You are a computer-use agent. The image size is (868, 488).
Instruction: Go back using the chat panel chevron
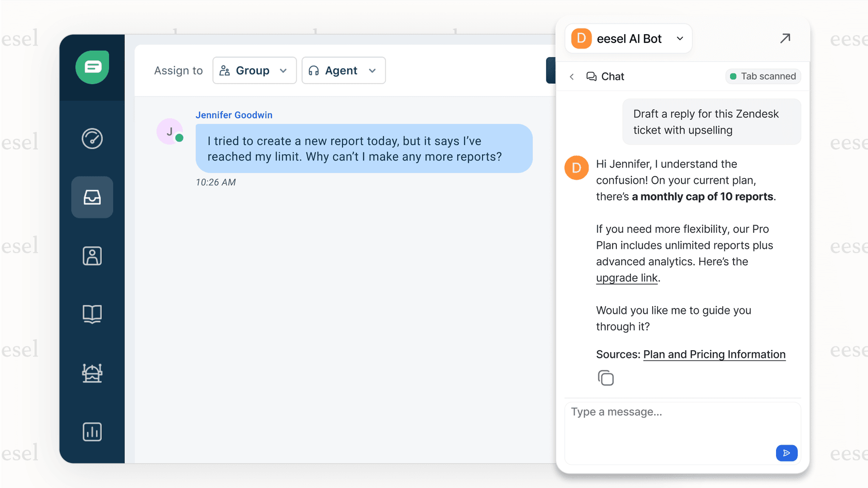click(x=571, y=76)
